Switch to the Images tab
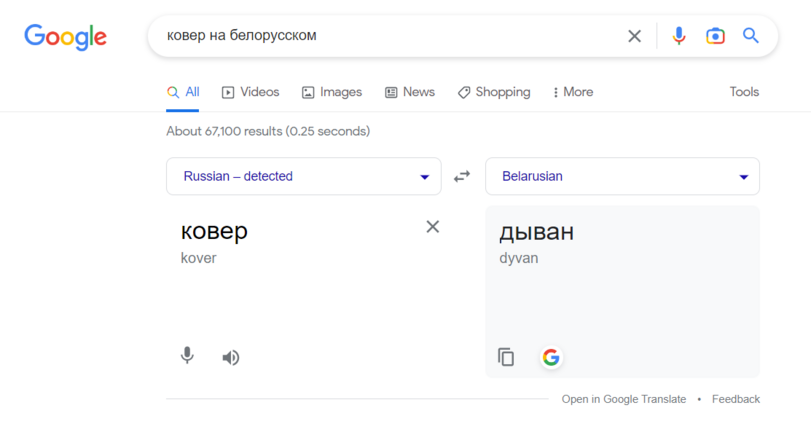 click(x=332, y=92)
